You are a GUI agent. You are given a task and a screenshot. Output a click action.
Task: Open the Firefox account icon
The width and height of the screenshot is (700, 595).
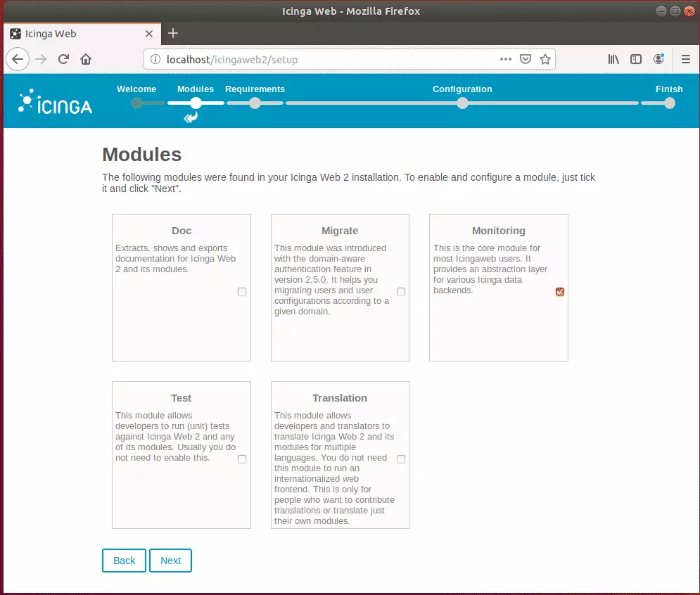[658, 59]
